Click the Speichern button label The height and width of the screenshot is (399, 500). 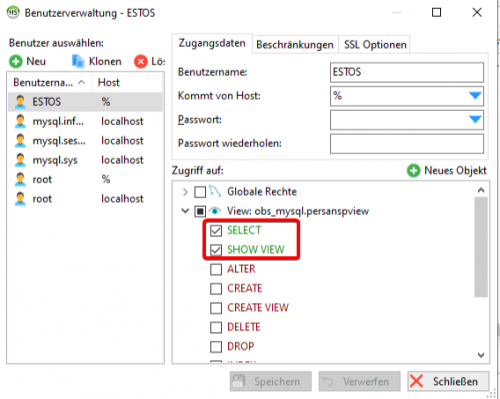277,381
